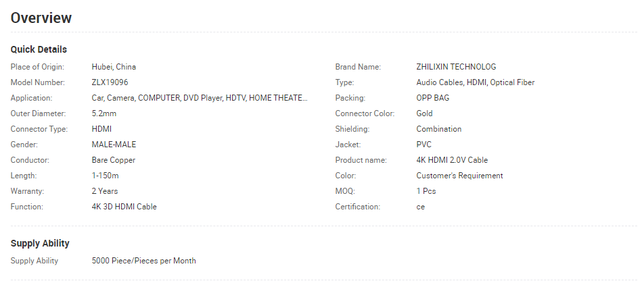Click the Gold connector color value

point(424,113)
